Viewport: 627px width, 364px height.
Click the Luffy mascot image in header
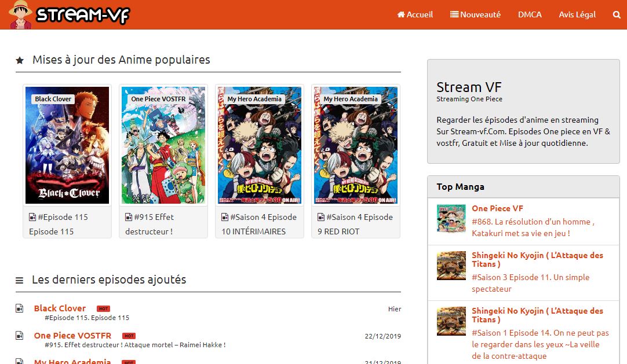(x=20, y=15)
